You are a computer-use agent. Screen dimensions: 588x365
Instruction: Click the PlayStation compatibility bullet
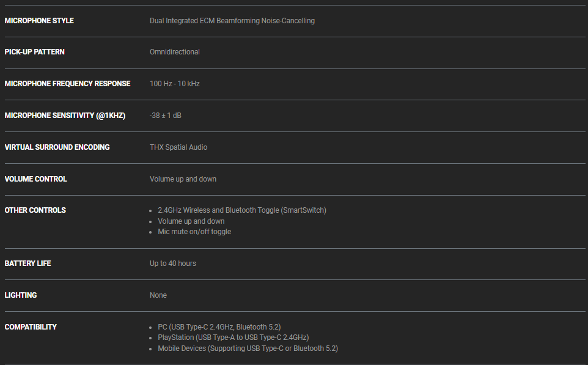click(233, 337)
